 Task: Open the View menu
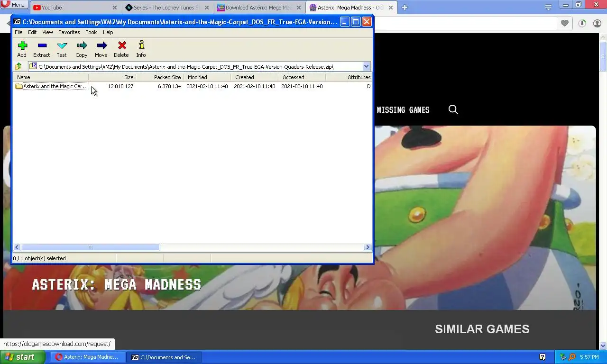pos(47,32)
